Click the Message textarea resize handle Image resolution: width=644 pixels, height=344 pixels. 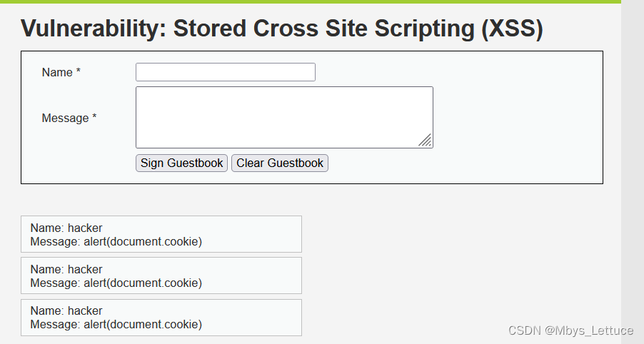tap(426, 141)
